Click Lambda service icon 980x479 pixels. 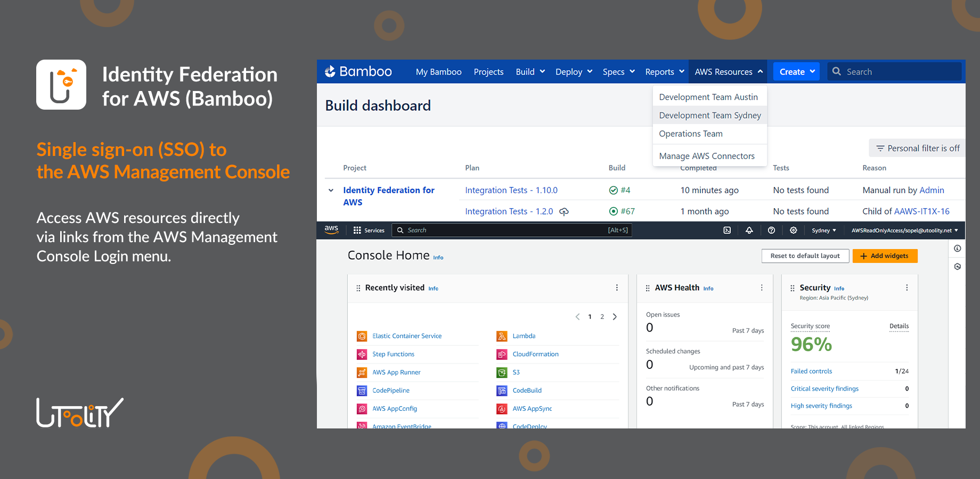pyautogui.click(x=502, y=336)
